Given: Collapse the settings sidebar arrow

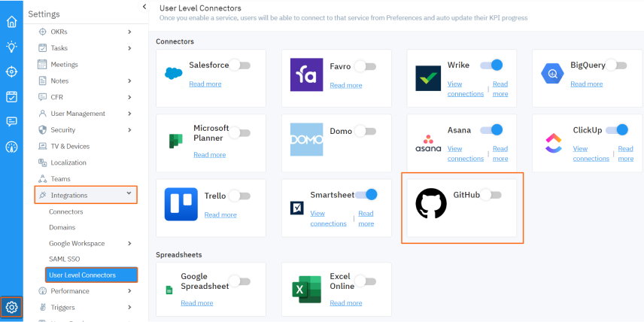Looking at the screenshot, I should (144, 7).
